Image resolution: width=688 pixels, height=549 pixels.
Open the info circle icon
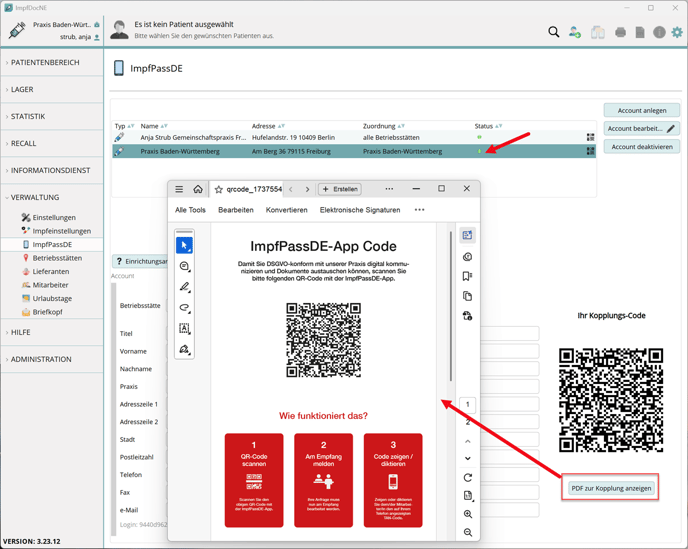[659, 32]
